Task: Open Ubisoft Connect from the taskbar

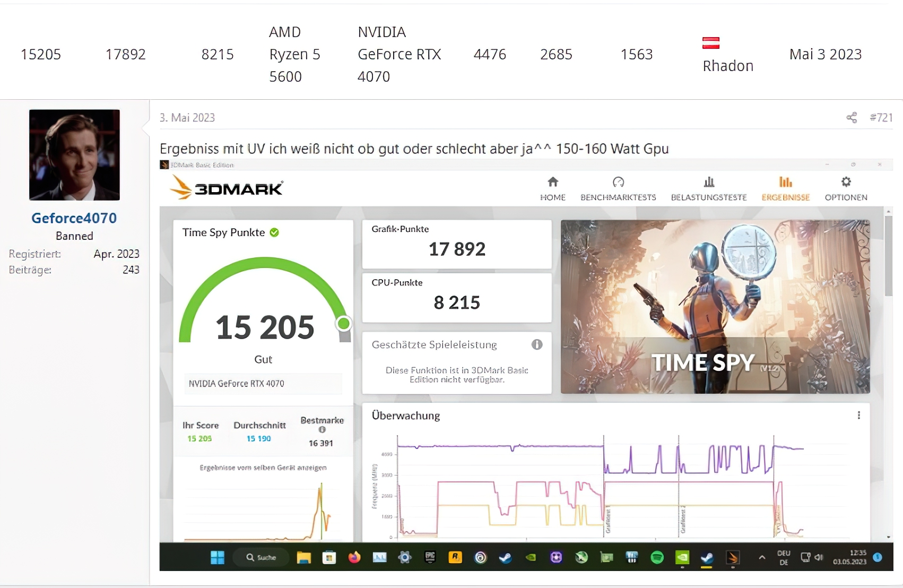Action: [481, 557]
